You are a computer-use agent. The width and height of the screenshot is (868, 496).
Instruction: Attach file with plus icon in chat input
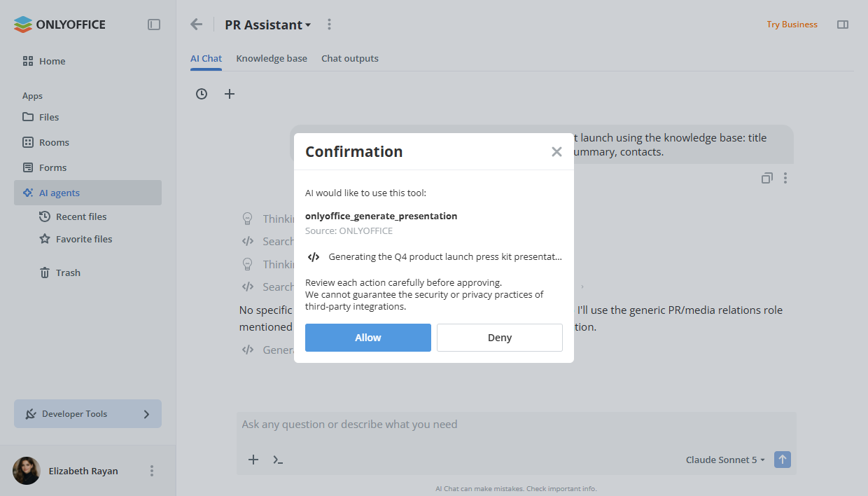click(x=253, y=460)
